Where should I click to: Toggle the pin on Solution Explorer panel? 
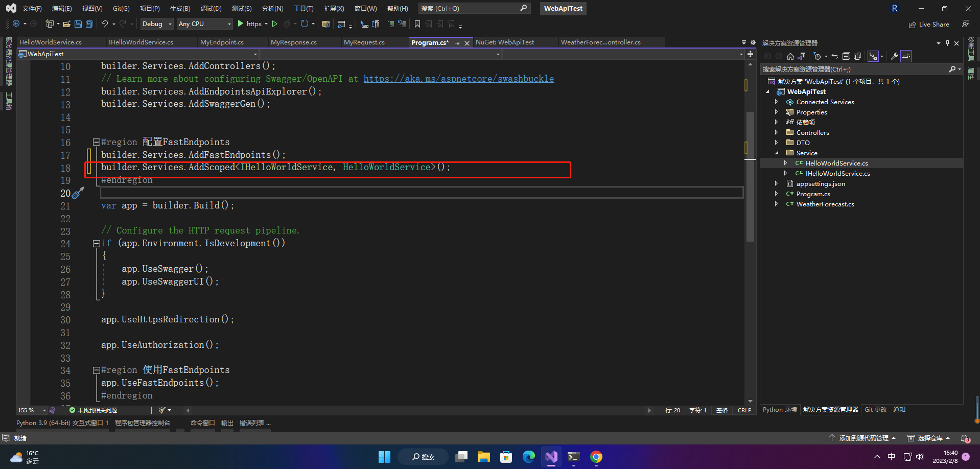point(947,43)
